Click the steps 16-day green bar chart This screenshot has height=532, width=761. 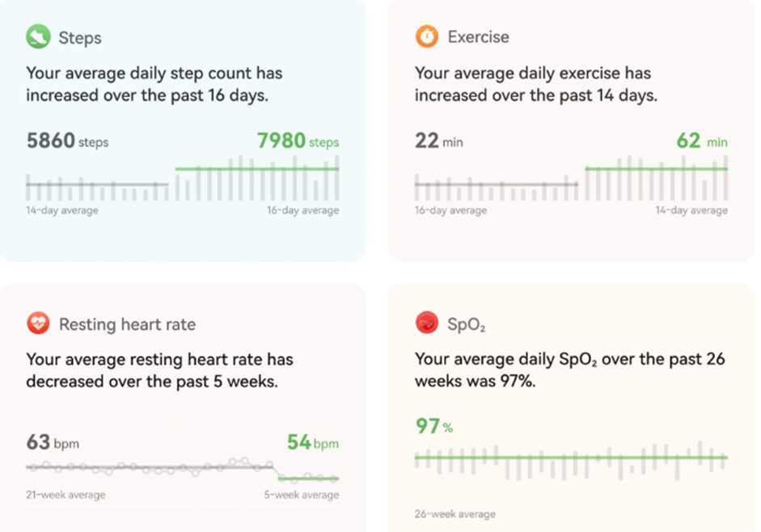[257, 179]
